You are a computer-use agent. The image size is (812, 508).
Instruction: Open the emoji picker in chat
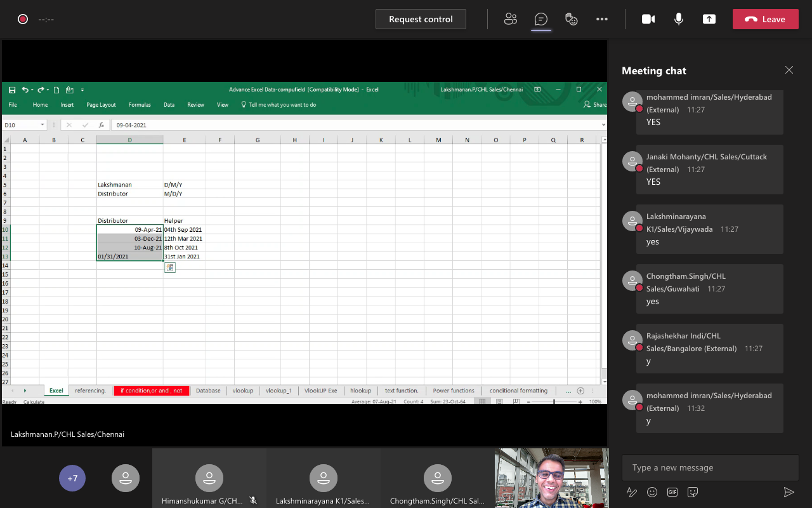pos(652,492)
